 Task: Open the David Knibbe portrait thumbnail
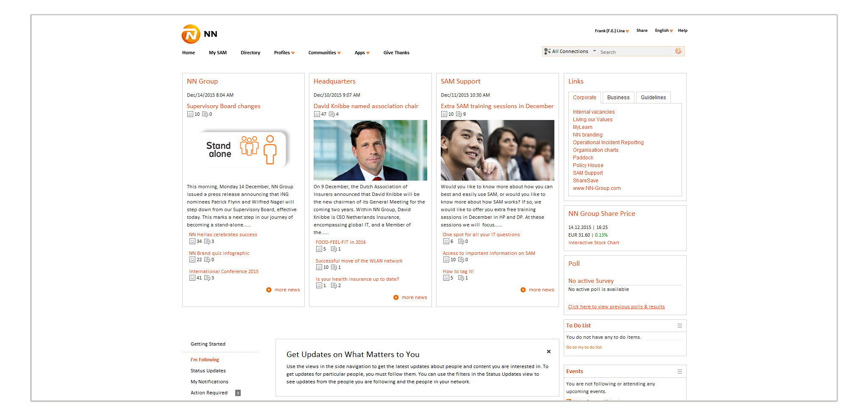click(x=370, y=150)
